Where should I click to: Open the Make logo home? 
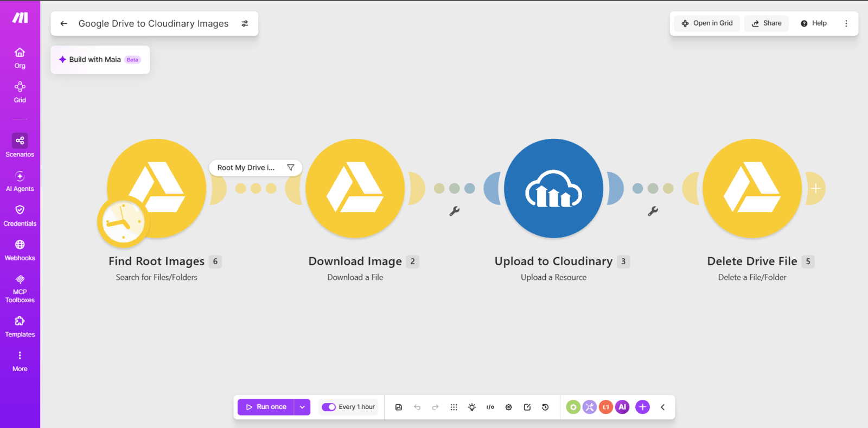[20, 18]
